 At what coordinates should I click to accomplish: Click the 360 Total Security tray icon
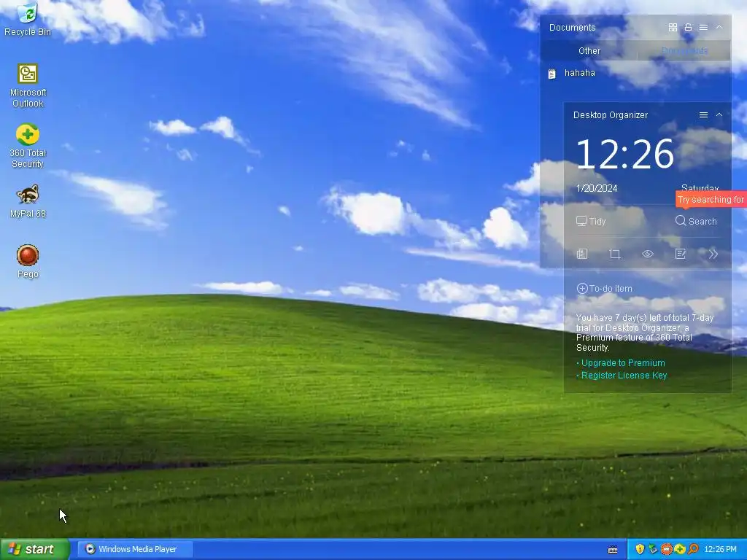pos(679,549)
